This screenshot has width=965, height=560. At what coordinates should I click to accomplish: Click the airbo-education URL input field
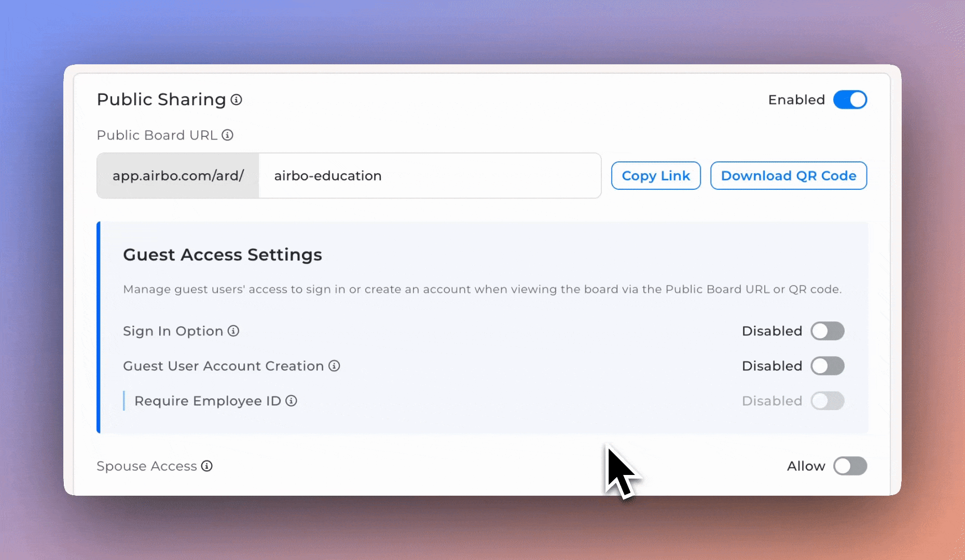(x=430, y=176)
